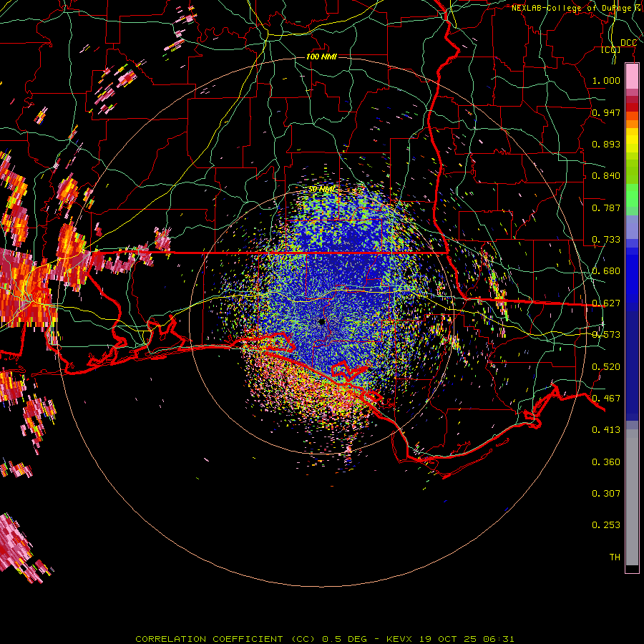Click the 0.253 legend value
644x644 pixels.
(606, 525)
